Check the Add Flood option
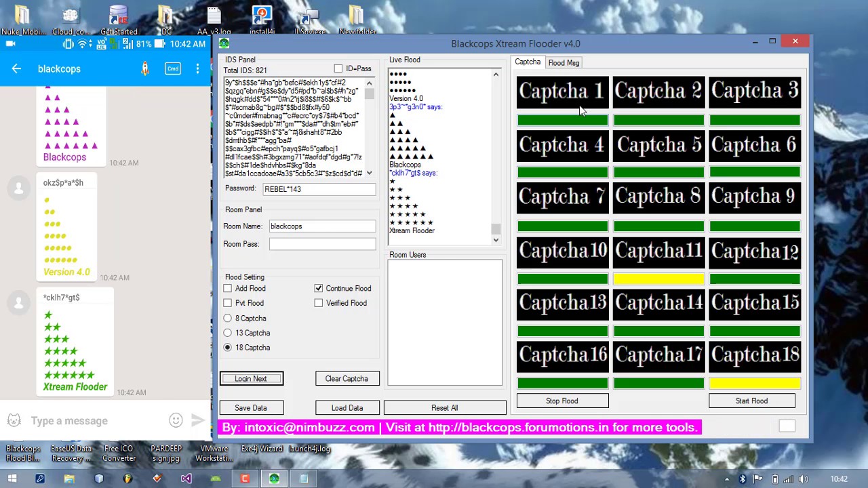Image resolution: width=868 pixels, height=488 pixels. (228, 288)
